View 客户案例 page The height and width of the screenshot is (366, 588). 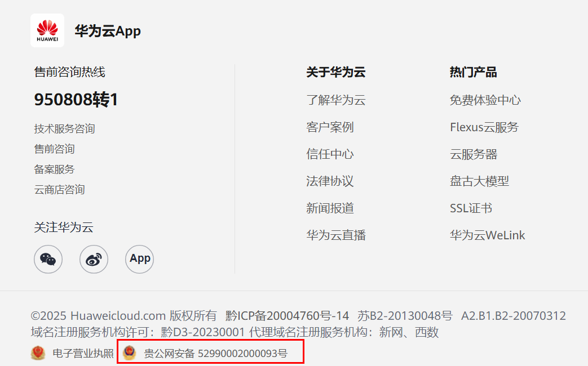(x=330, y=127)
